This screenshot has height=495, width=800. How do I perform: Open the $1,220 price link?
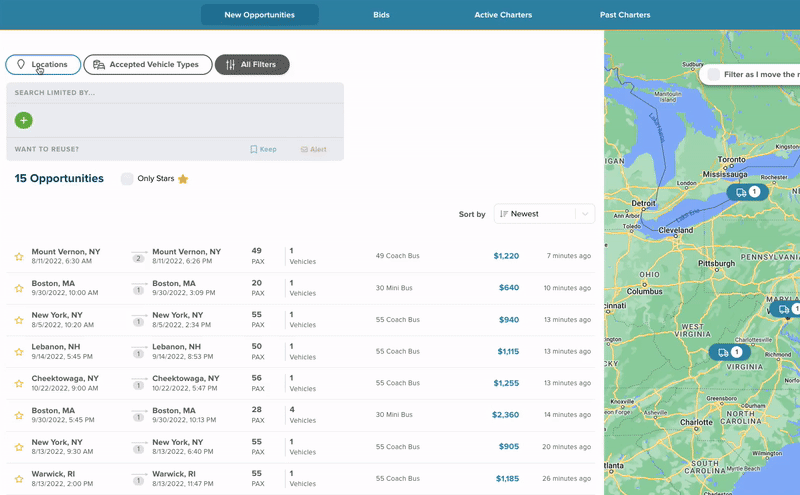(x=506, y=256)
